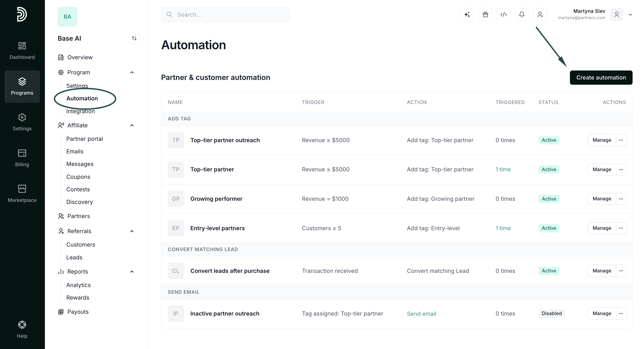The height and width of the screenshot is (349, 644).
Task: Click Create automation button
Action: pos(601,77)
